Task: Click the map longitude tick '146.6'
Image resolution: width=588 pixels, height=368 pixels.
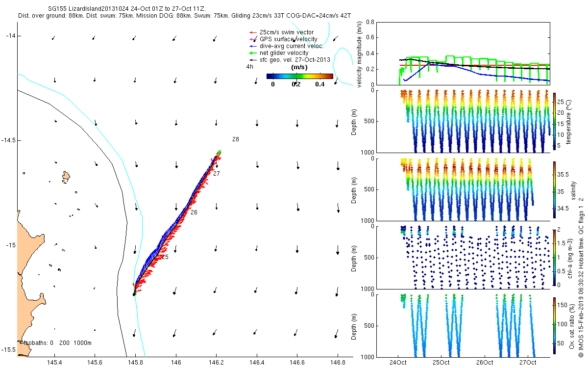Action: (297, 363)
